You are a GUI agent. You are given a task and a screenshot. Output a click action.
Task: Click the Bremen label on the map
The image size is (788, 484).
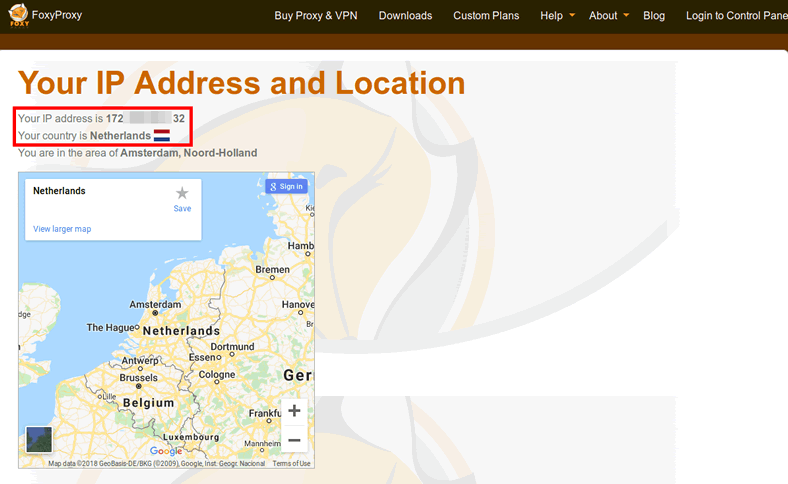click(x=272, y=270)
